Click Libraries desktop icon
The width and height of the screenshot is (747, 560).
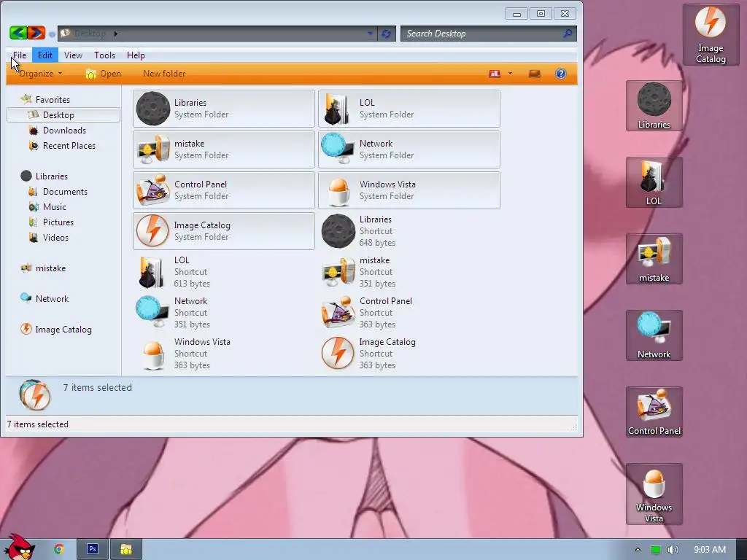click(x=654, y=106)
